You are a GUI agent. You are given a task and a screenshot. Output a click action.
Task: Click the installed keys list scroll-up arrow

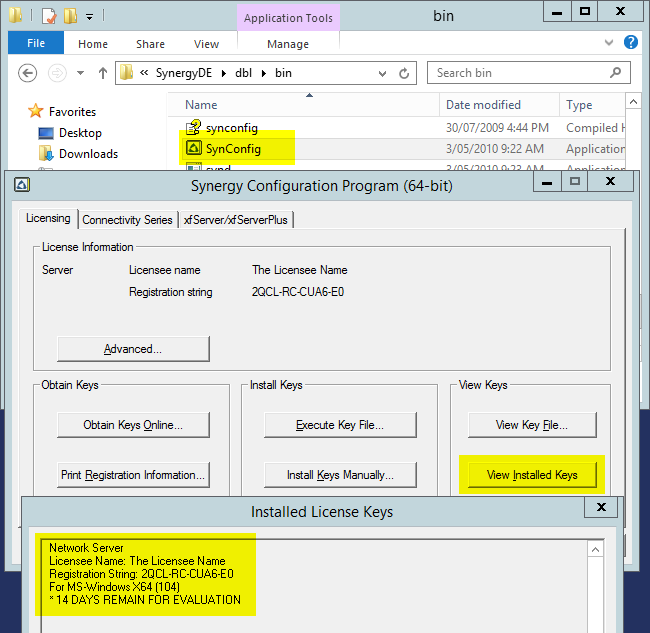pos(595,550)
